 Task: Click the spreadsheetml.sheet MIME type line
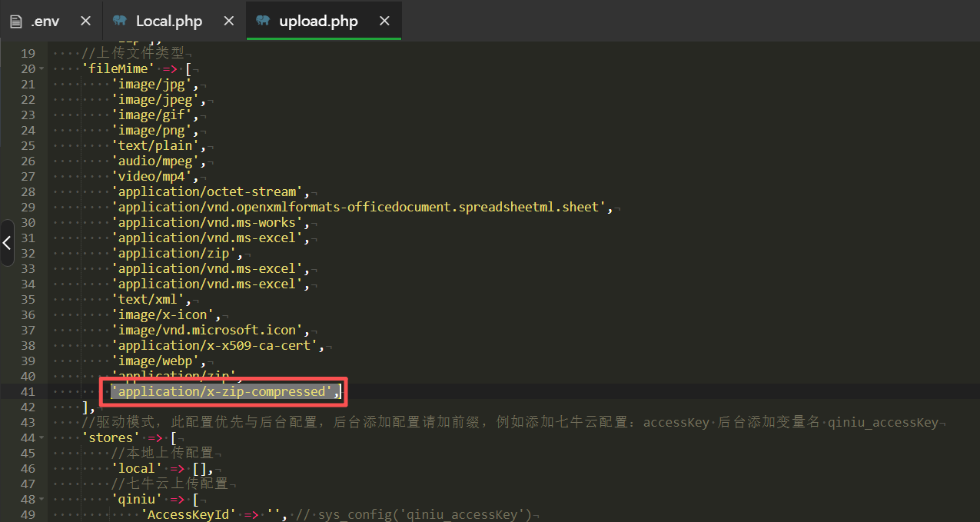[x=361, y=207]
